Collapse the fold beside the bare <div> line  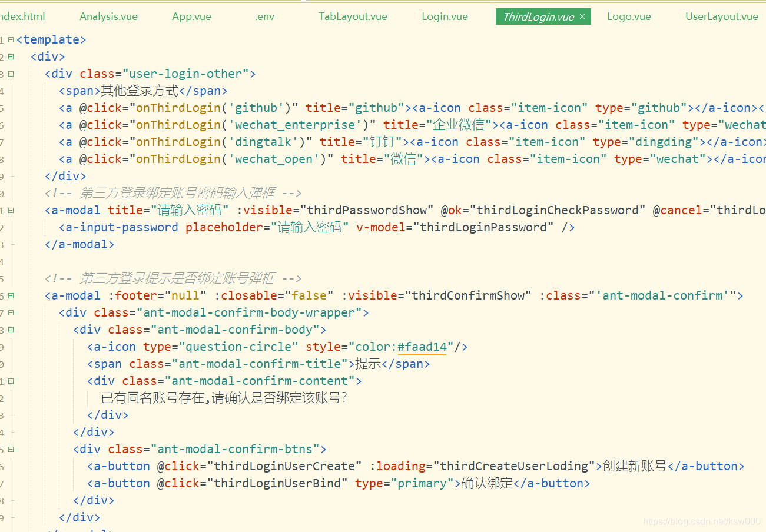click(11, 57)
